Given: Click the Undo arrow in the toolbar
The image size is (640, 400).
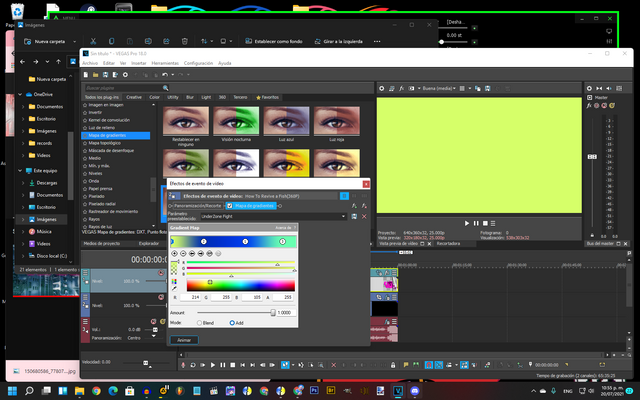Looking at the screenshot, I should tap(163, 74).
